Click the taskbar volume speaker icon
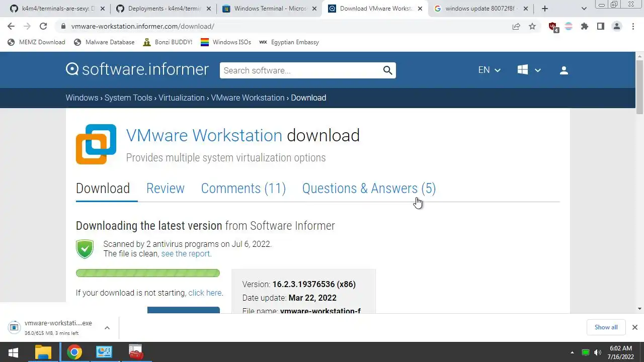The image size is (644, 362). point(598,352)
